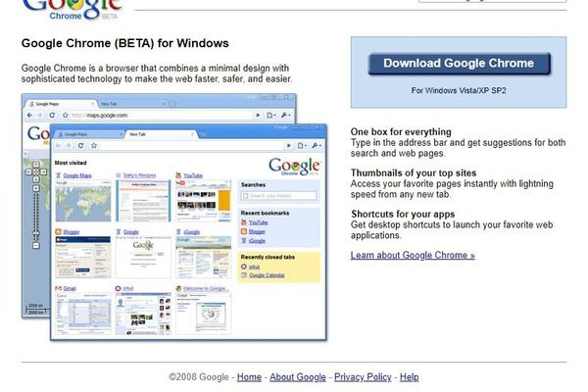The image size is (588, 392).
Task: Click the Search your history field
Action: 278,195
